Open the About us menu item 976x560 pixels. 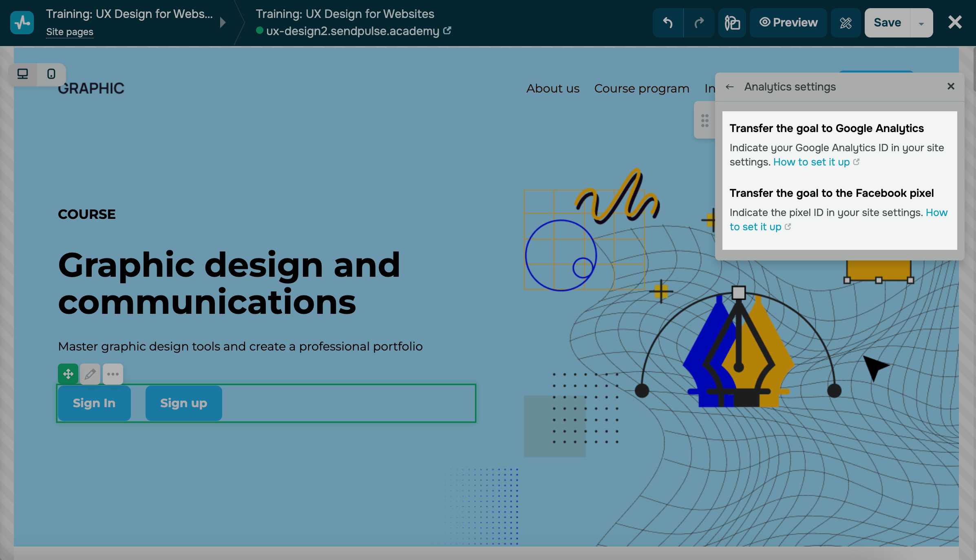tap(553, 88)
